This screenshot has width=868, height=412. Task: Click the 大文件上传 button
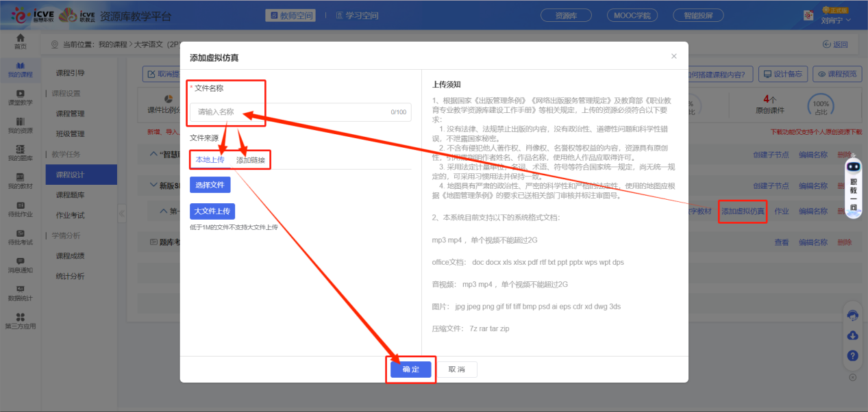[212, 211]
